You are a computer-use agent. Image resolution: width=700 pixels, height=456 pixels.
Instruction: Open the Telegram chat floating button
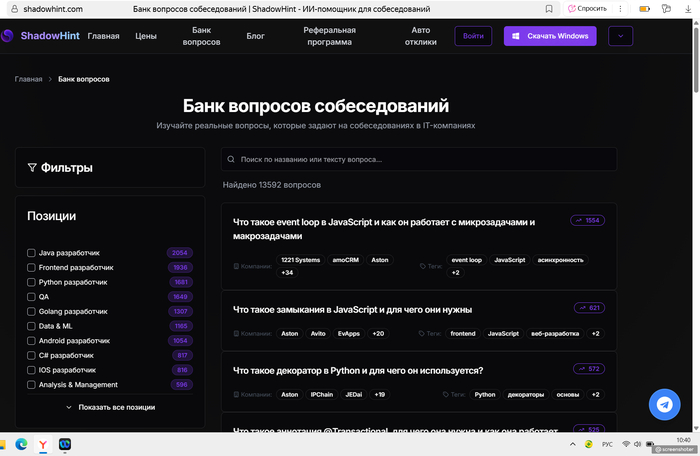coord(664,403)
